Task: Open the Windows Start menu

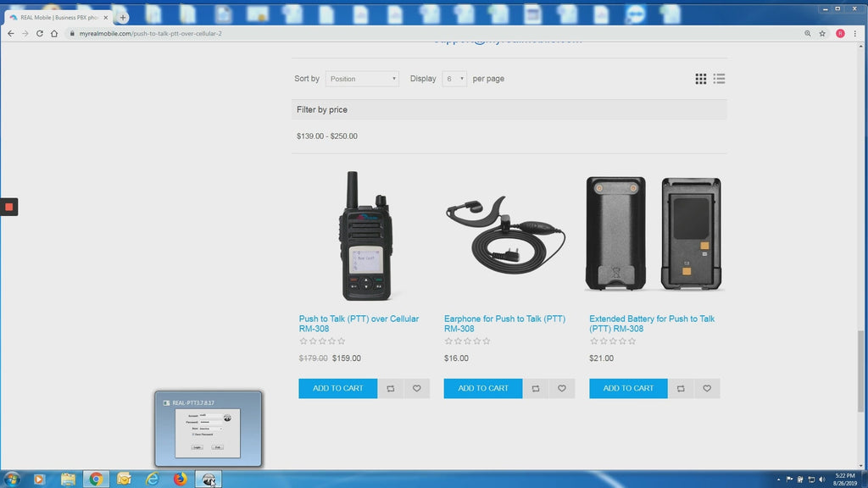Action: click(x=12, y=480)
